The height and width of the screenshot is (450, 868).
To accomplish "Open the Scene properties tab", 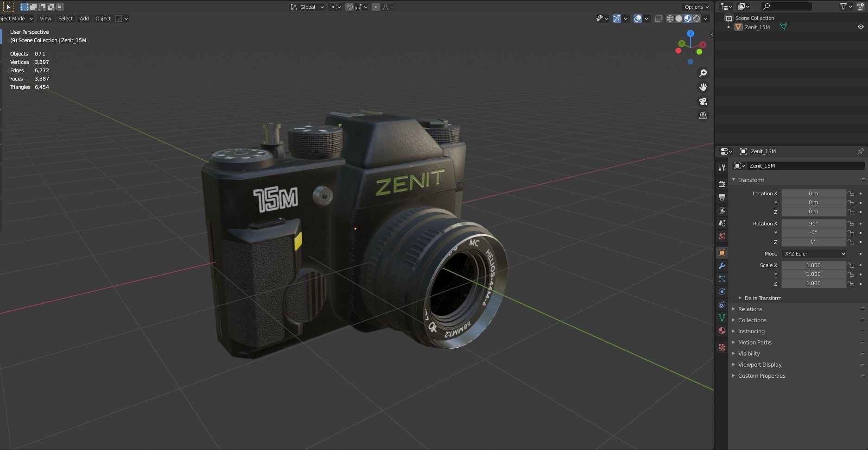I will pyautogui.click(x=722, y=223).
